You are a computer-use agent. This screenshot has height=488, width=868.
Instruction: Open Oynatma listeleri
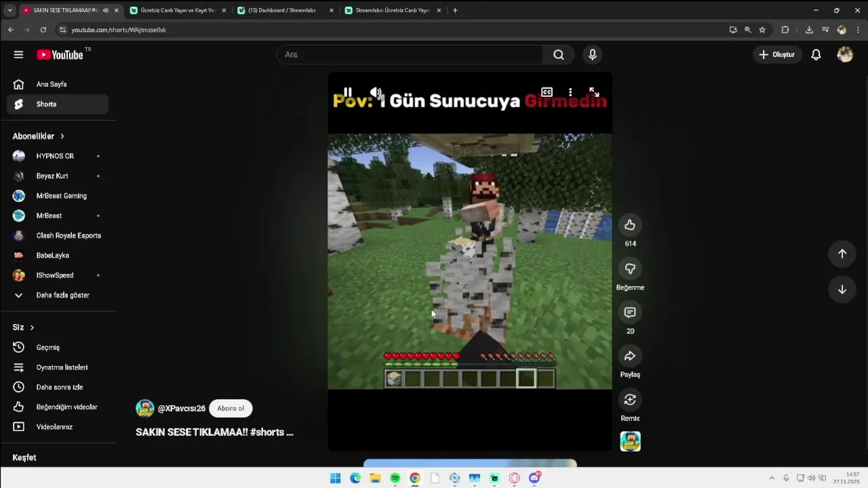[58, 367]
